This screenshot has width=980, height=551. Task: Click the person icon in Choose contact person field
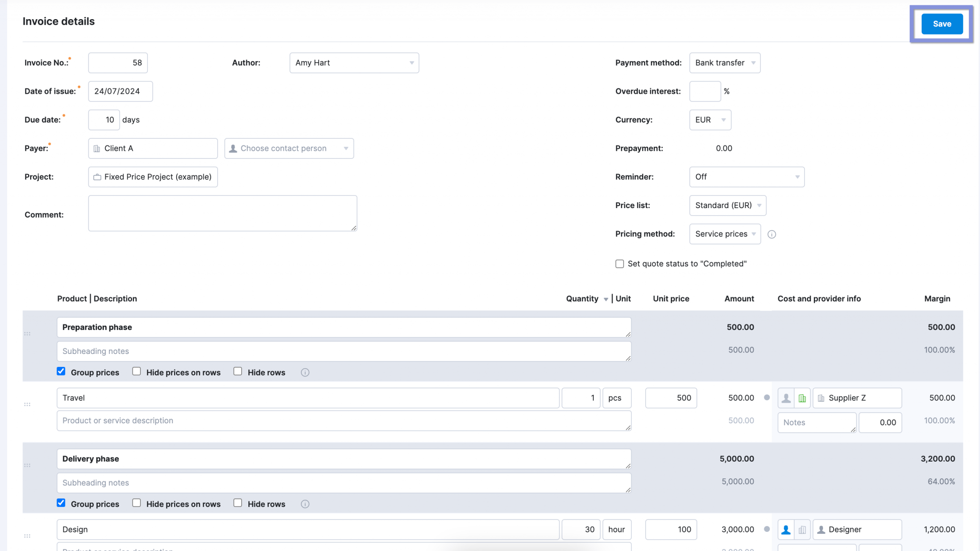(233, 148)
